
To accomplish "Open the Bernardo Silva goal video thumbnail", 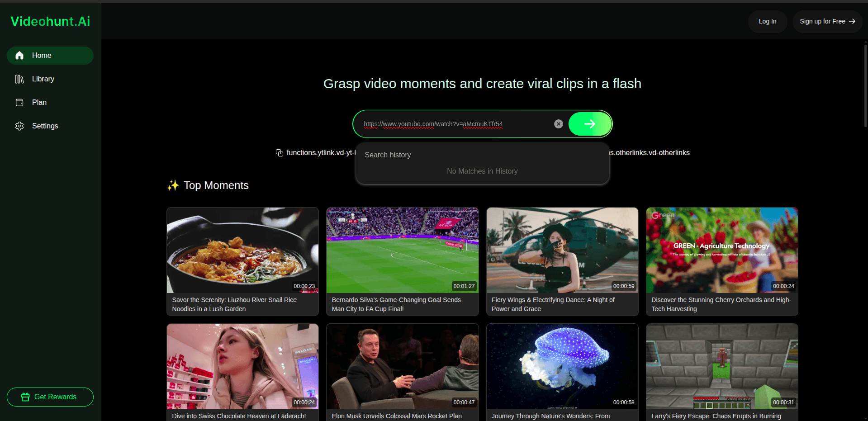I will pyautogui.click(x=403, y=250).
